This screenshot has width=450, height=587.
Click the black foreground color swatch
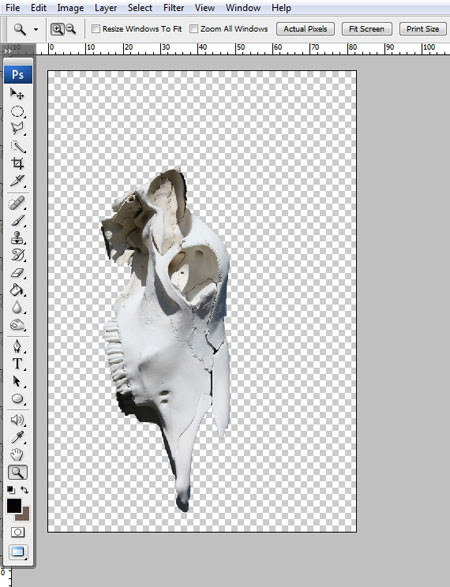tap(14, 506)
